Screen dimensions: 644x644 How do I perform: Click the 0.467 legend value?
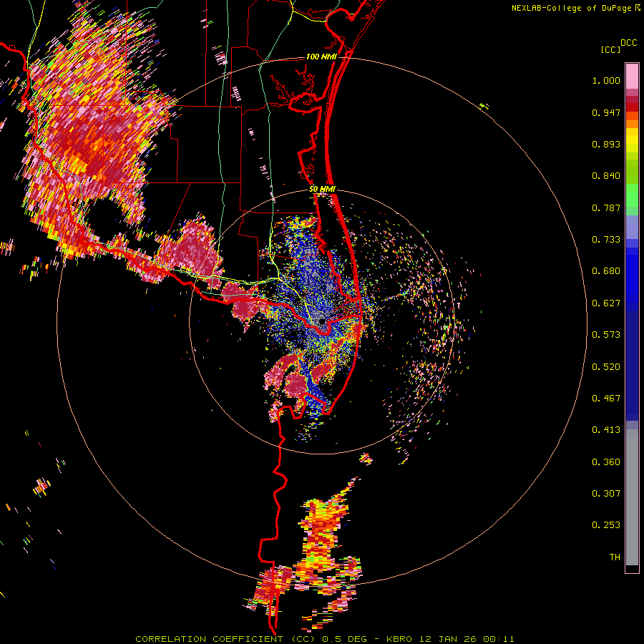[606, 399]
